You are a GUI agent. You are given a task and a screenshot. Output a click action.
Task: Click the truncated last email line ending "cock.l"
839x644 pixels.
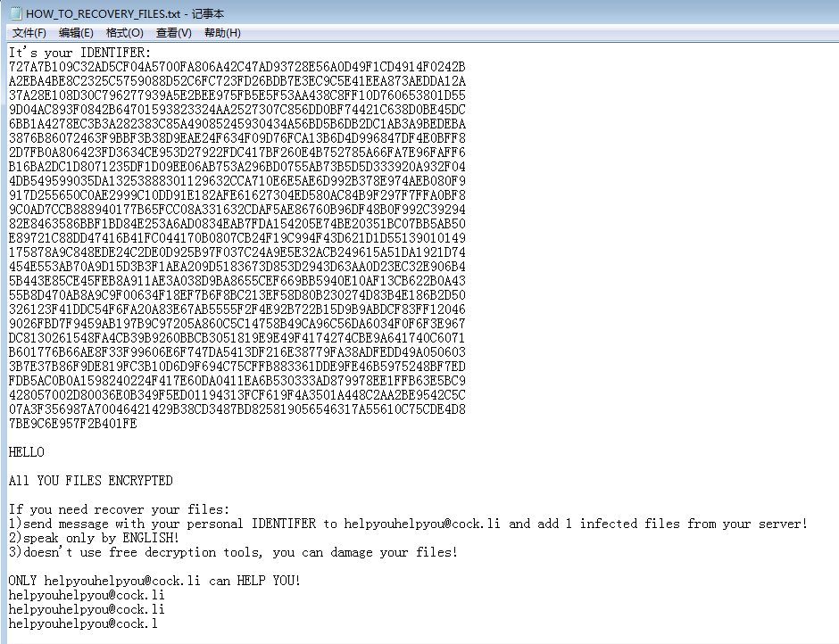(83, 623)
